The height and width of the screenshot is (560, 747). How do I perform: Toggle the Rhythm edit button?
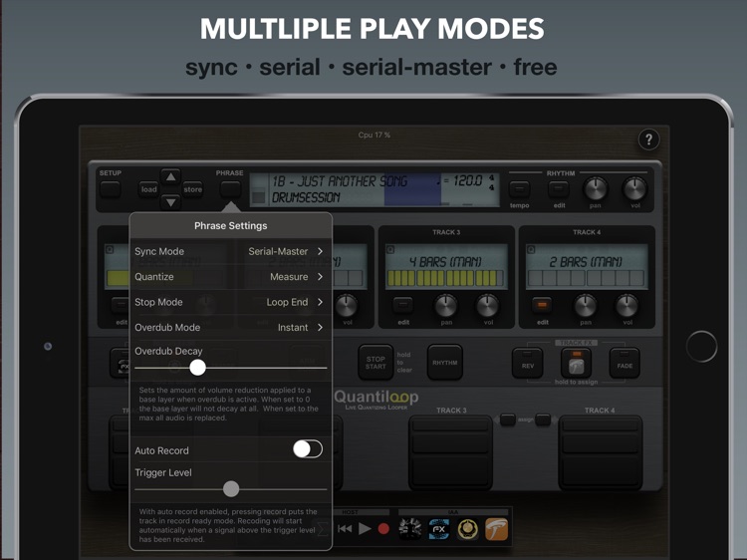(x=559, y=189)
